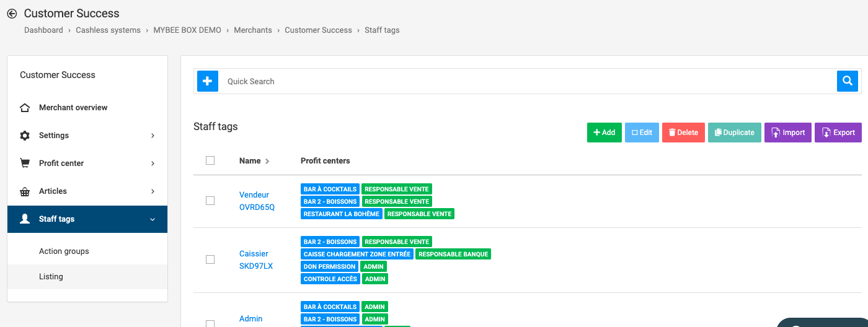The image size is (868, 327).
Task: Open the Admin staff tag link
Action: 251,318
